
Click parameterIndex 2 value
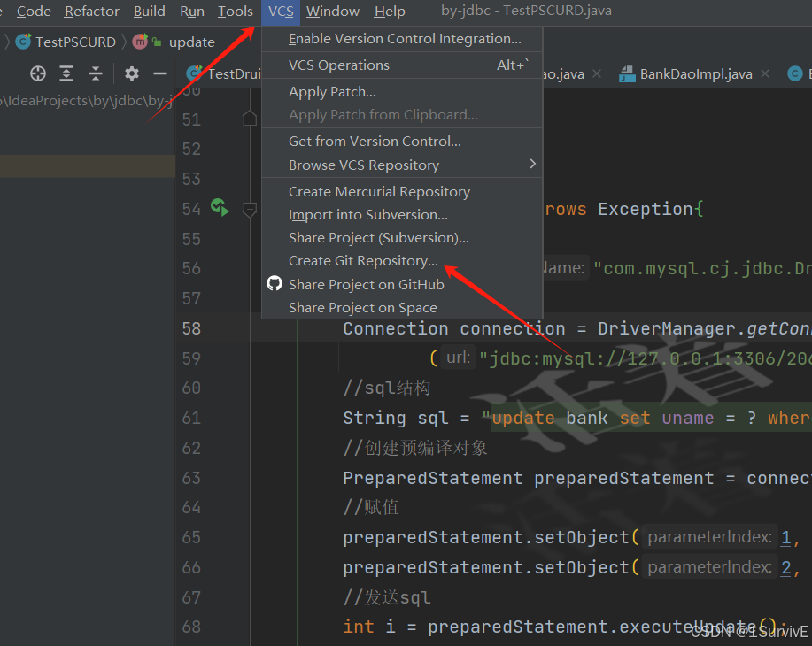tap(785, 567)
